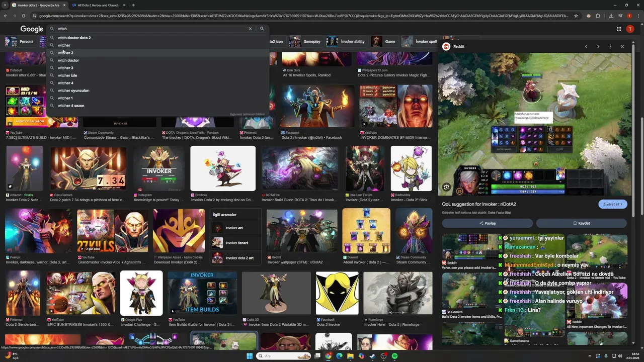Open the 'ITEM BUILDS' YouTube thumbnail
The height and width of the screenshot is (362, 644).
202,293
